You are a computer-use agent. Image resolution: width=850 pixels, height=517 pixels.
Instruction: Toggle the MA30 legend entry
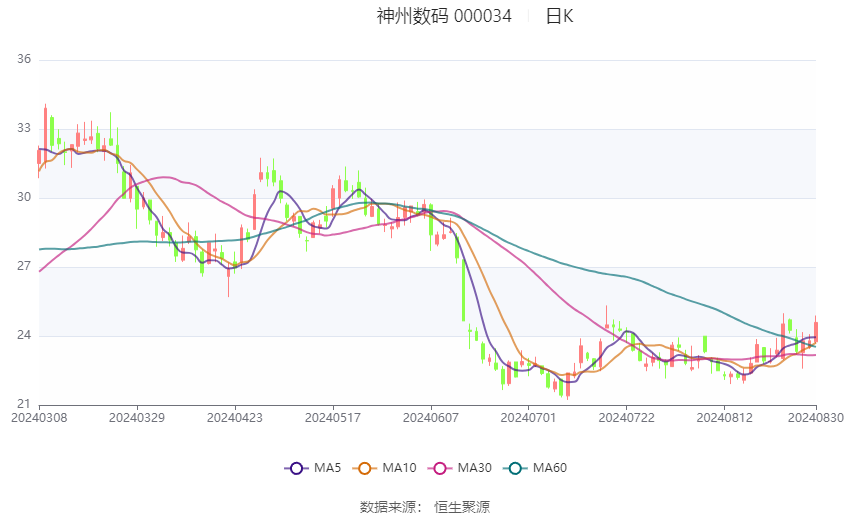pyautogui.click(x=460, y=468)
